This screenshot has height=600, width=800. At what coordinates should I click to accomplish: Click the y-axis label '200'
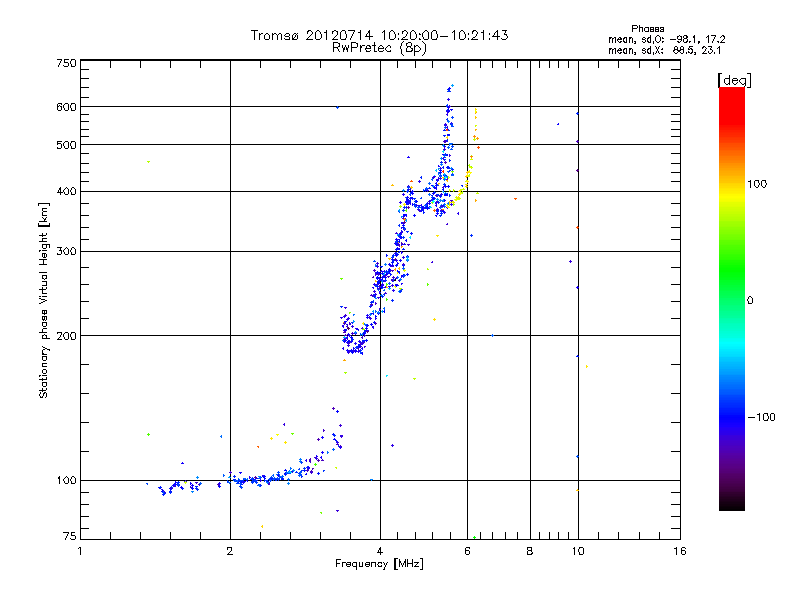click(x=66, y=336)
